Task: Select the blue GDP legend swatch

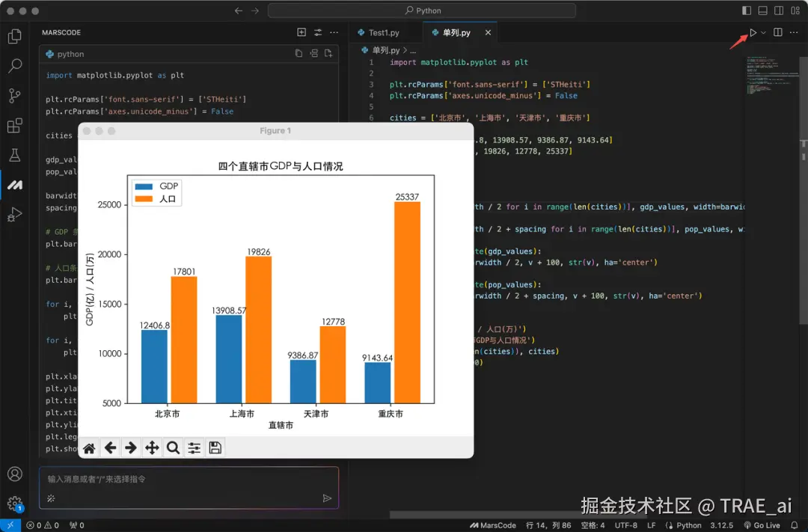Action: pyautogui.click(x=144, y=186)
